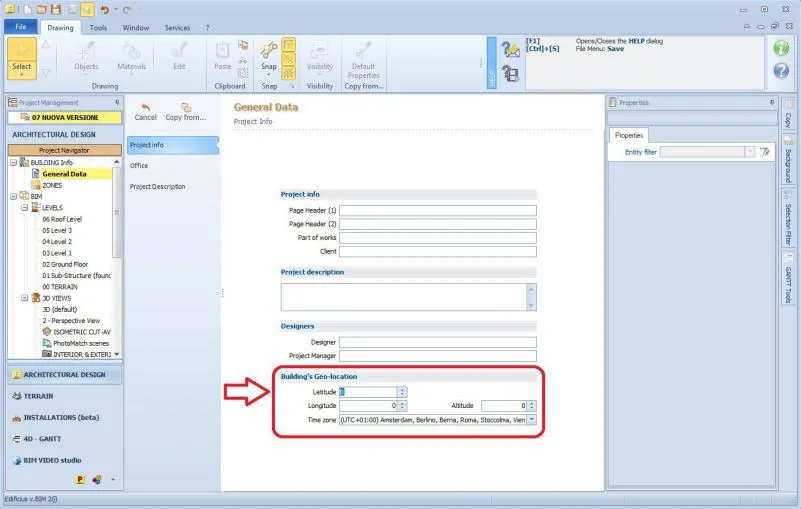Open the File menu
Viewport: 801px width, 509px height.
point(20,27)
